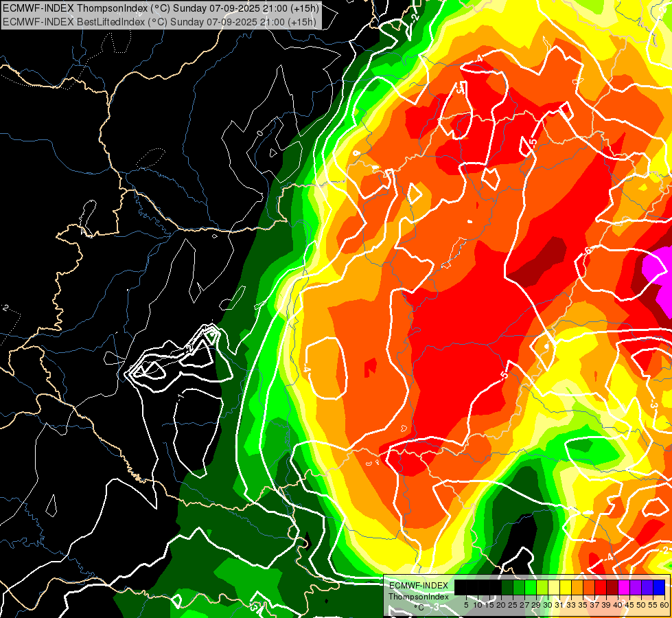Click the violet 50-55 legend swatch
Image resolution: width=672 pixels, height=618 pixels.
(x=647, y=587)
